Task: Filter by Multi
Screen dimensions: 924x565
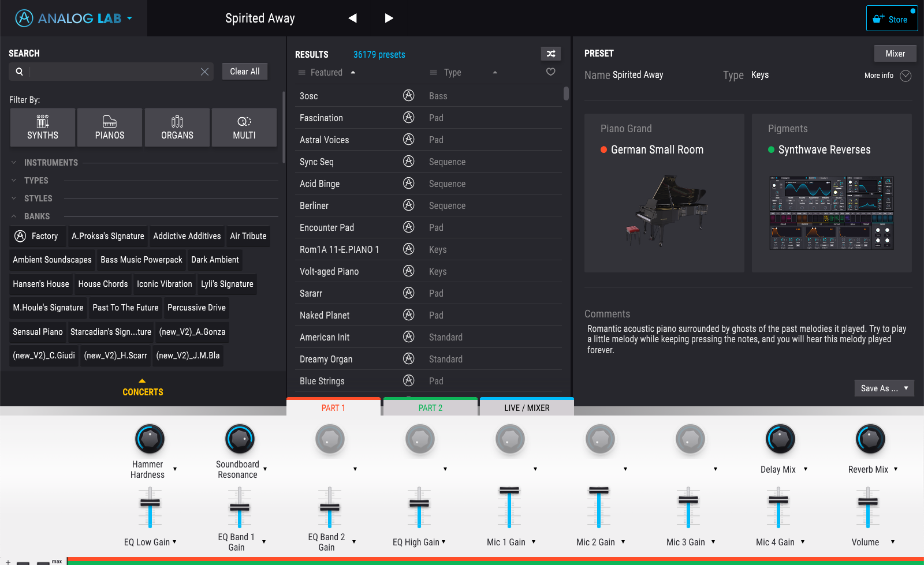Action: (244, 128)
